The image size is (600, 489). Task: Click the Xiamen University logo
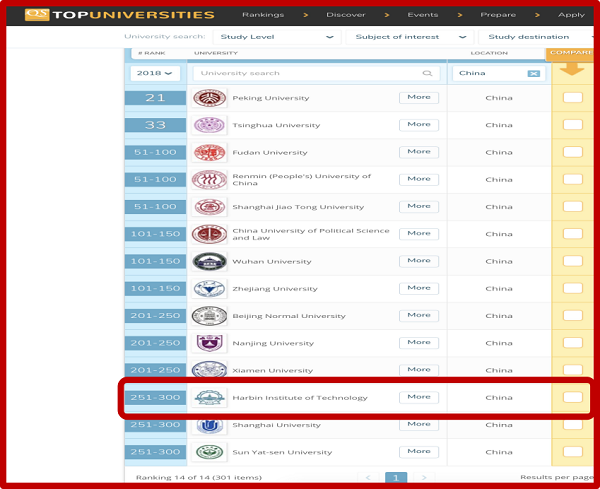point(209,369)
